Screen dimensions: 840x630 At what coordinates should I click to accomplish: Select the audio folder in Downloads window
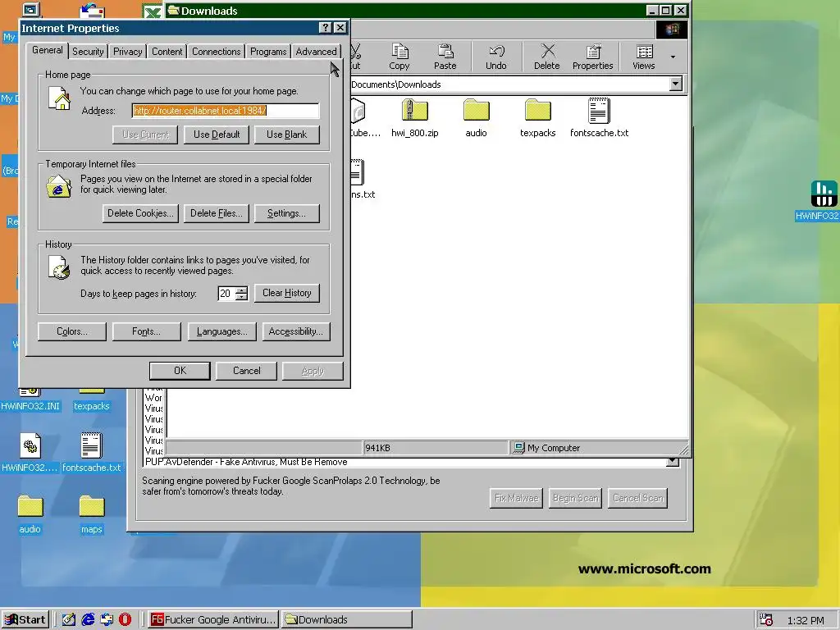point(477,118)
